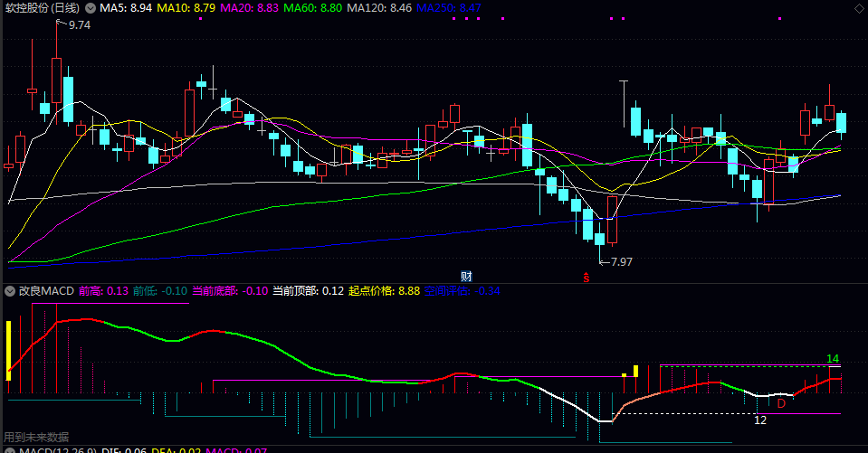Click the white 12 count label
868x453 pixels.
pyautogui.click(x=760, y=420)
